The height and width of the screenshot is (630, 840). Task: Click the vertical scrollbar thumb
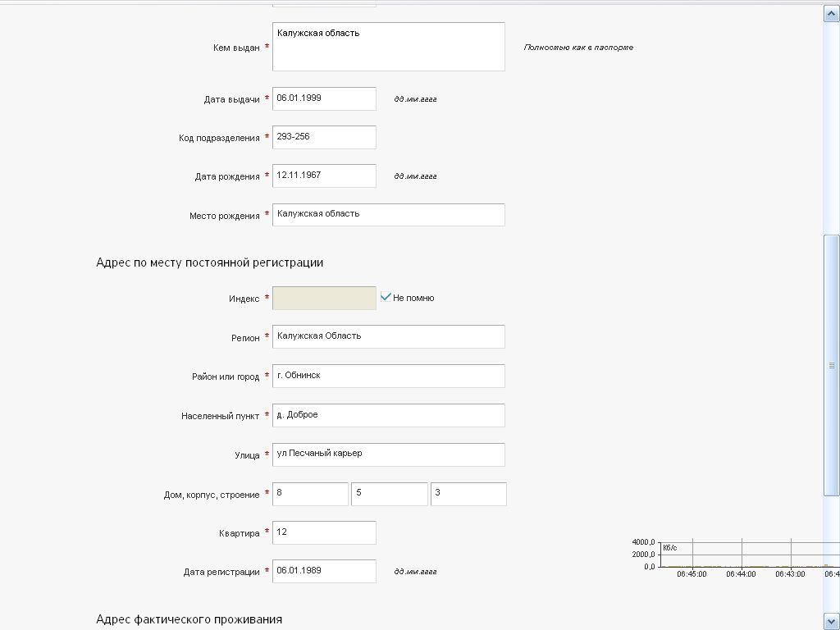[832, 365]
